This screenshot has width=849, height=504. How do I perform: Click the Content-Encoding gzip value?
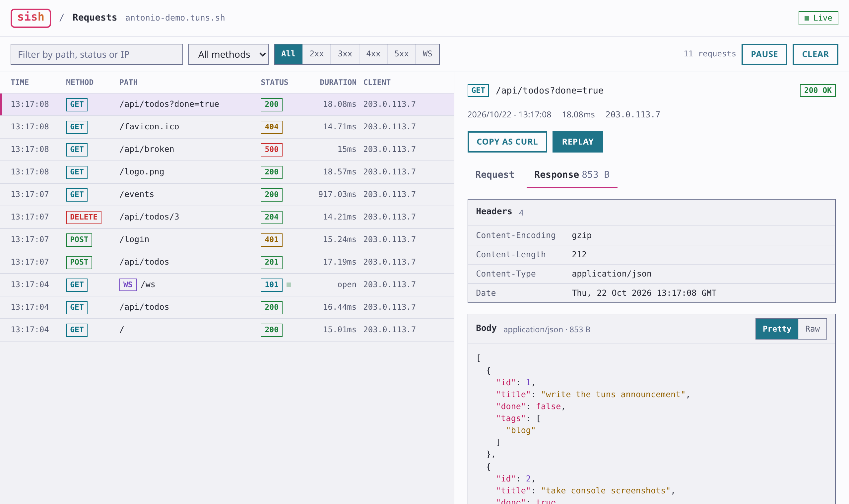click(x=581, y=235)
